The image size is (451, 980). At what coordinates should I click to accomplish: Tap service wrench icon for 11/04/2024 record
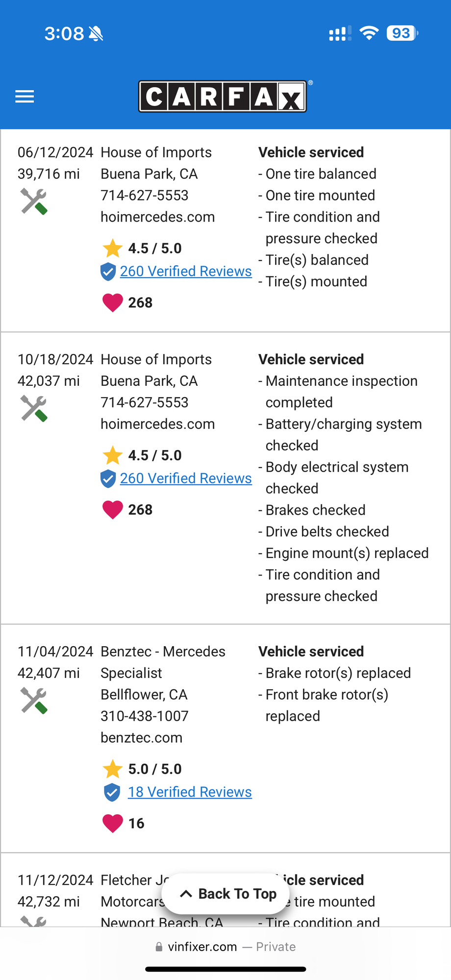(x=34, y=701)
